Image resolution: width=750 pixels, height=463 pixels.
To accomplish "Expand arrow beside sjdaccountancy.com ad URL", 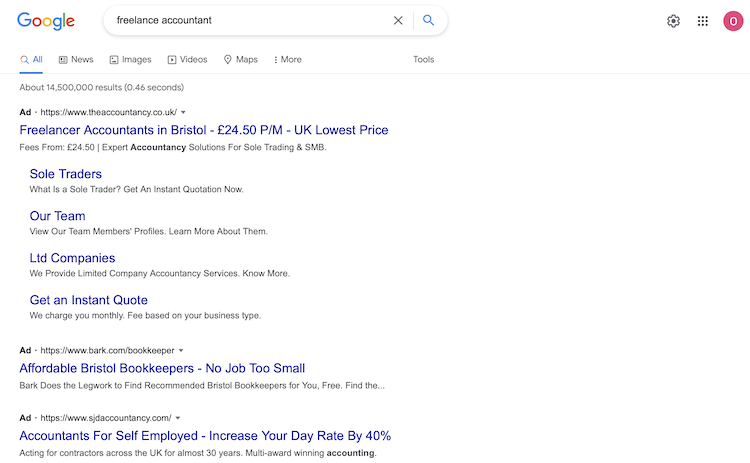I will 178,418.
